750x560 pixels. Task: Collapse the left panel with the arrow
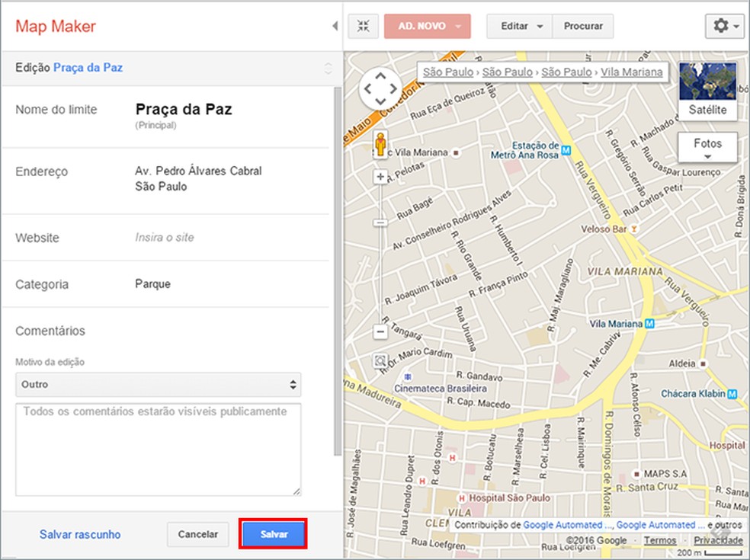pos(335,26)
